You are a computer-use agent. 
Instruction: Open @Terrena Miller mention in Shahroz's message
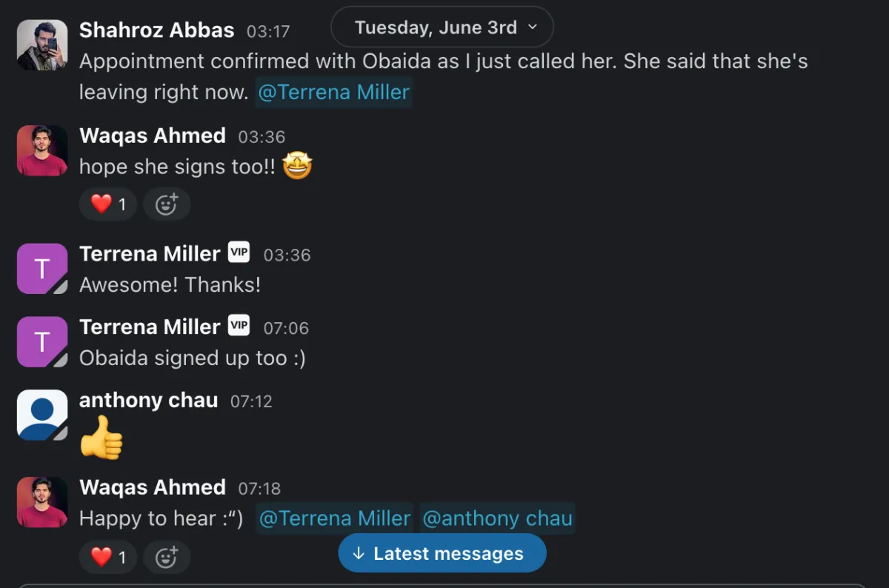(333, 93)
